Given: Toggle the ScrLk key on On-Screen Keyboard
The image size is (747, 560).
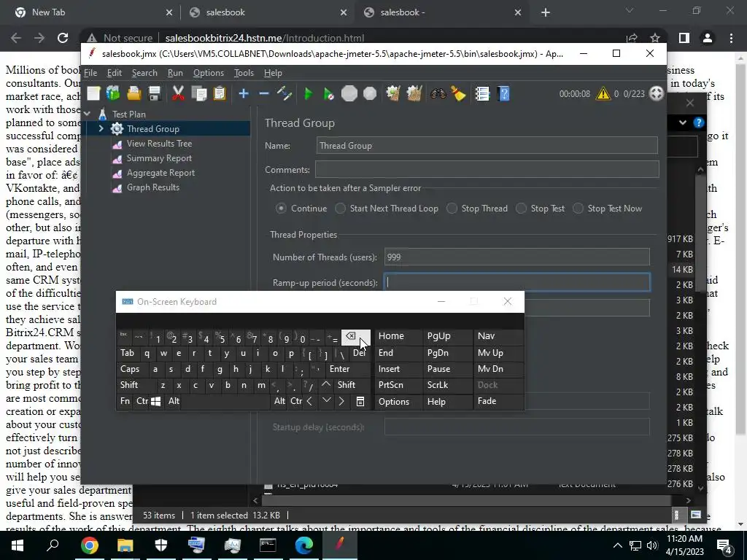Looking at the screenshot, I should tap(446, 385).
